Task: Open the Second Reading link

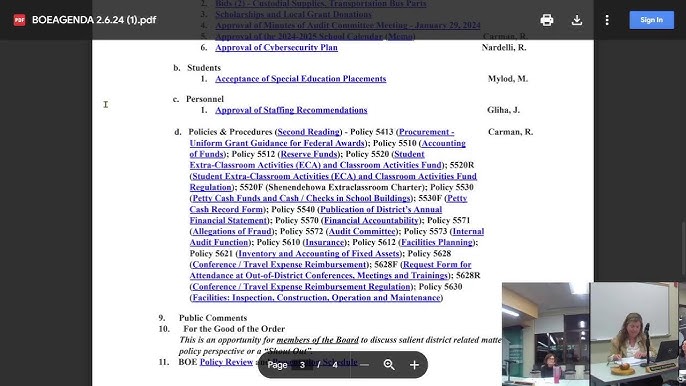Action: click(x=308, y=132)
